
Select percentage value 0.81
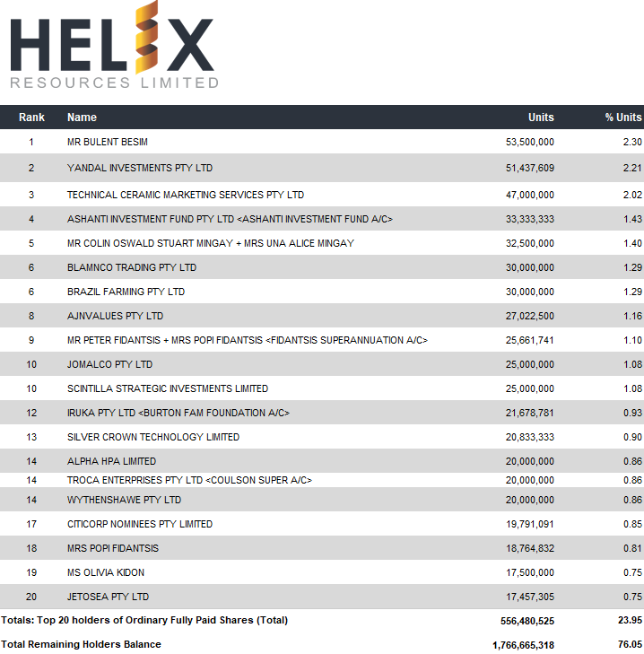(x=632, y=548)
